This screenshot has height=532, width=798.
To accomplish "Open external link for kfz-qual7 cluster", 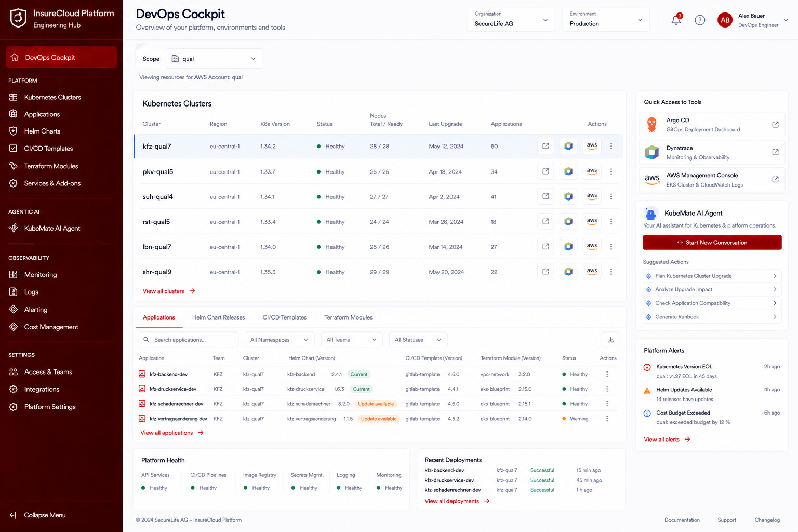I will point(546,146).
